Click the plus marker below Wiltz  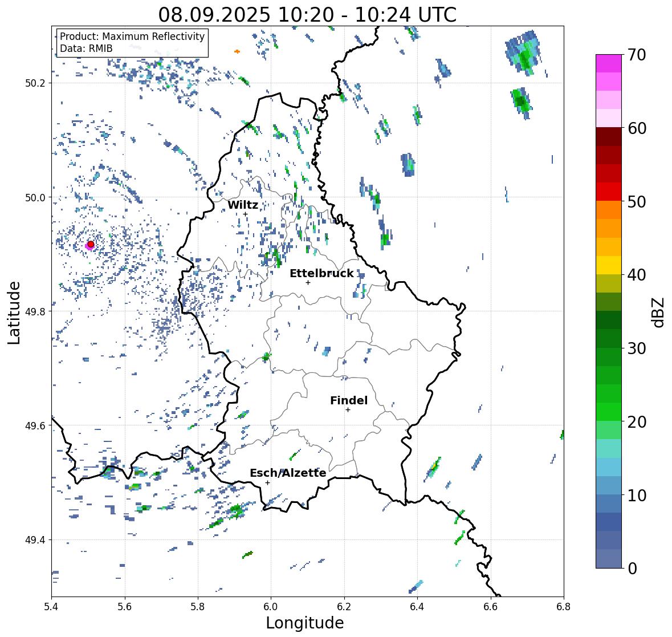(245, 214)
